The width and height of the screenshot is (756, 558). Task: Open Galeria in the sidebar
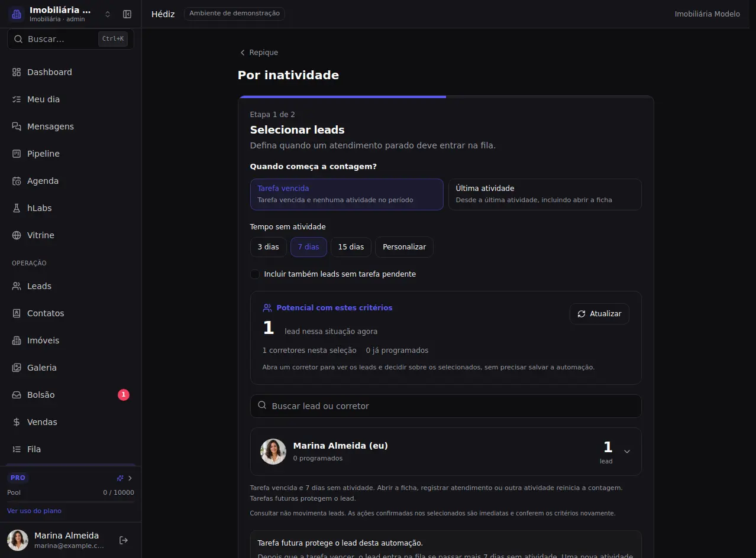70,368
